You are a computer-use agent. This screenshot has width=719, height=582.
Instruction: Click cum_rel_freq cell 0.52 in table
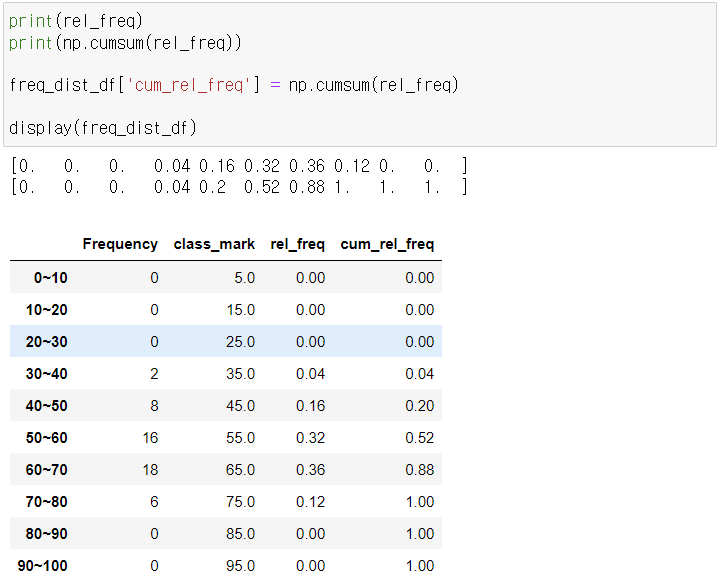tap(420, 438)
